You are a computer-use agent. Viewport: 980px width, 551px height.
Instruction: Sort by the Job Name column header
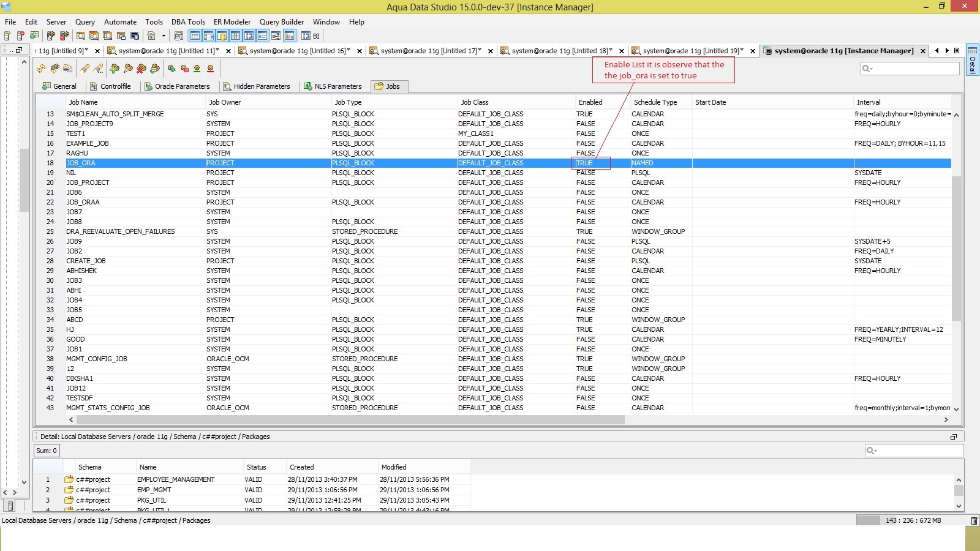pos(135,102)
